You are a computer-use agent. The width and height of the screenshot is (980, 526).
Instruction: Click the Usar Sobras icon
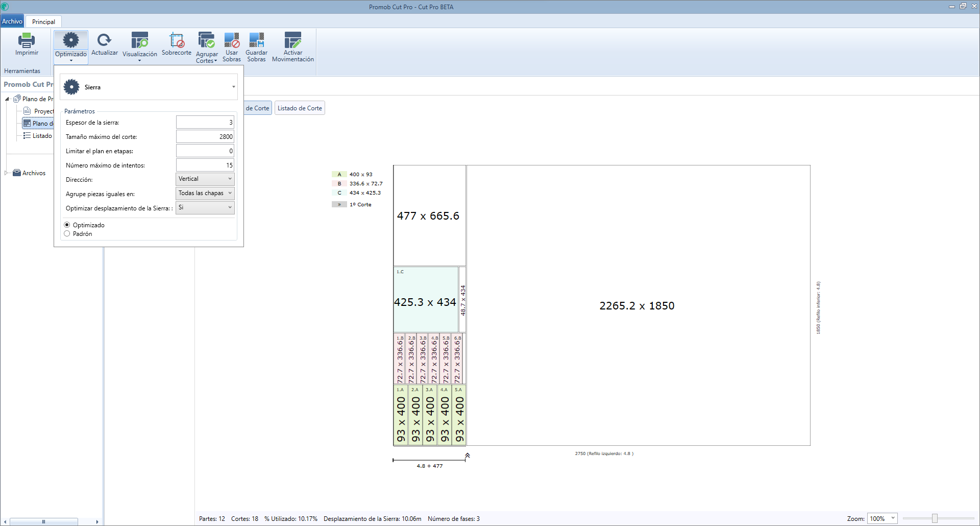[x=232, y=40]
